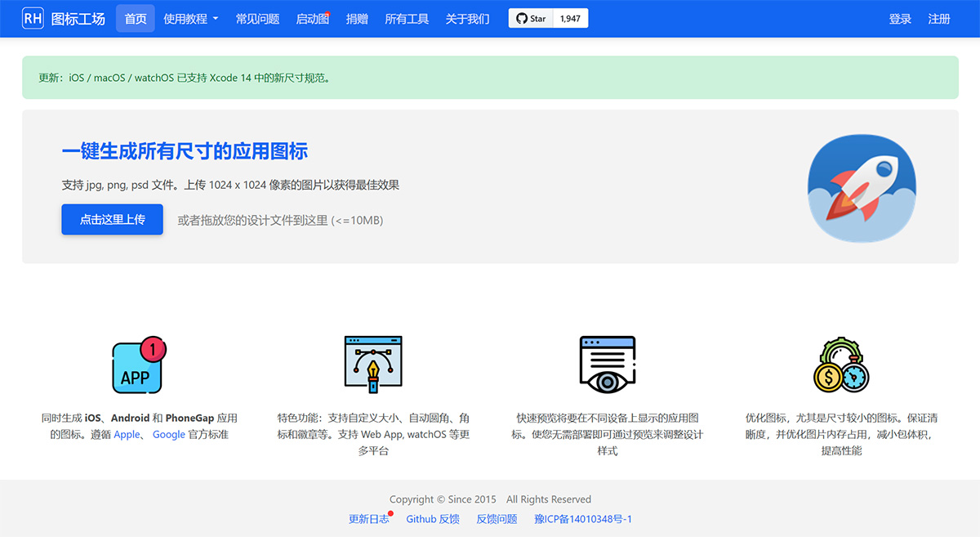Image resolution: width=980 pixels, height=537 pixels.
Task: Click the 注册 link
Action: pos(940,17)
